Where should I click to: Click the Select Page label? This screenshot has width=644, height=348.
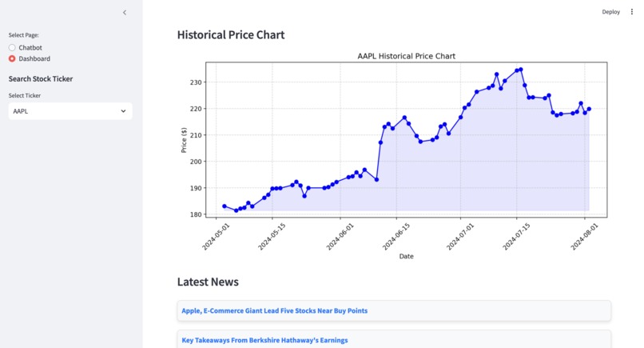click(23, 35)
